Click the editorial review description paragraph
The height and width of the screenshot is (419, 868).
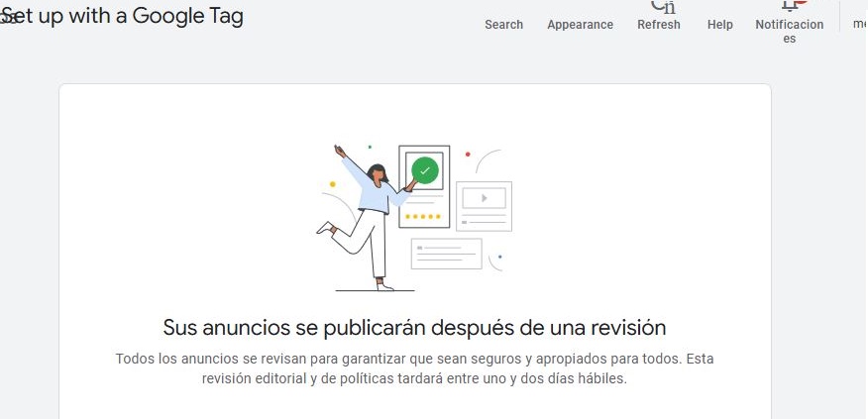(414, 368)
